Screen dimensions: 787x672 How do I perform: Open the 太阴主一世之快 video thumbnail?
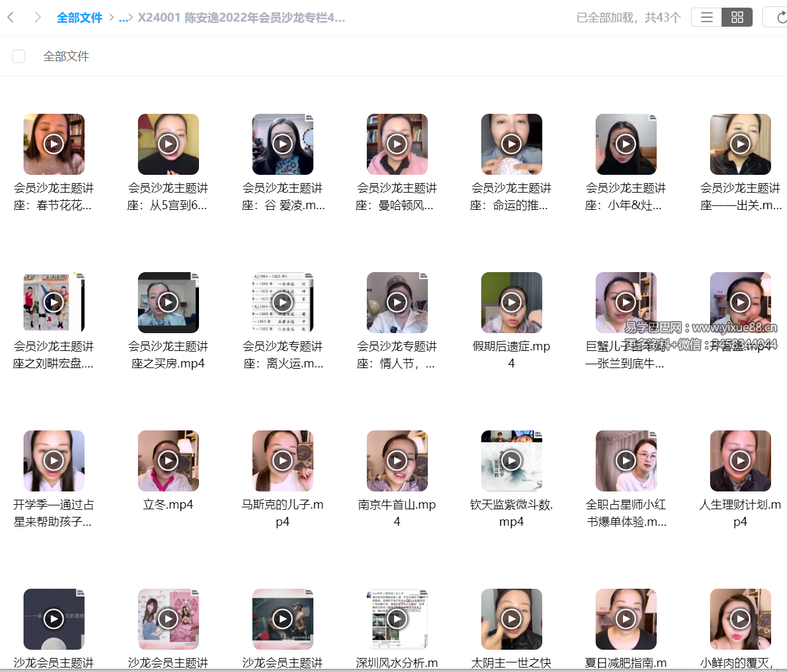point(511,619)
